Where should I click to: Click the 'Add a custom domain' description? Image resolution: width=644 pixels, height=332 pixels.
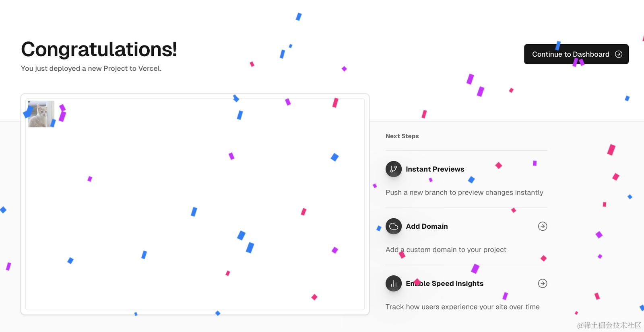click(446, 250)
